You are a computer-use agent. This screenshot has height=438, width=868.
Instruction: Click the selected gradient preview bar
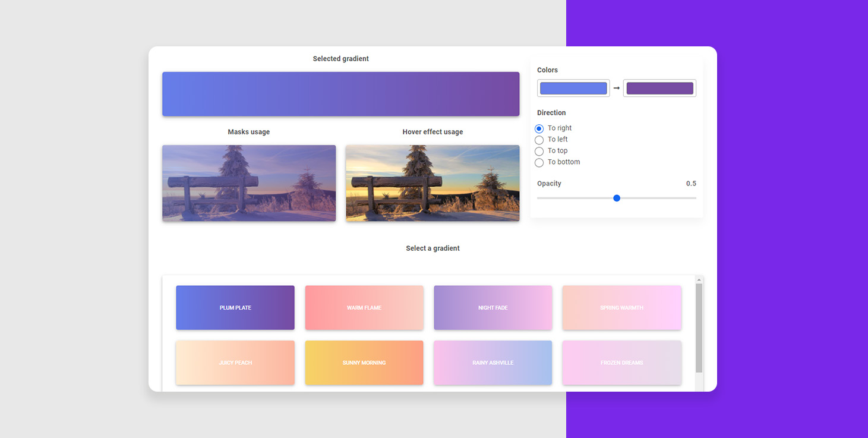pos(340,94)
